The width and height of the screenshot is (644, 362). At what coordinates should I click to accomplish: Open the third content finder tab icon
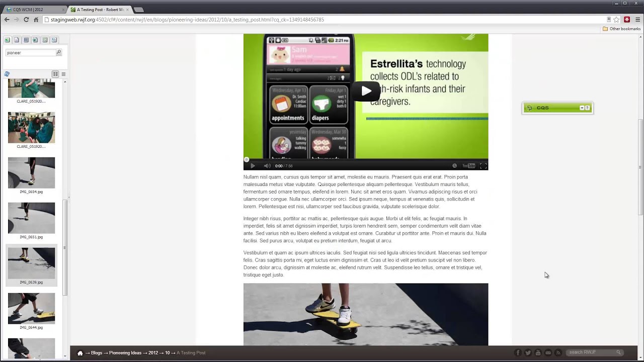point(26,40)
